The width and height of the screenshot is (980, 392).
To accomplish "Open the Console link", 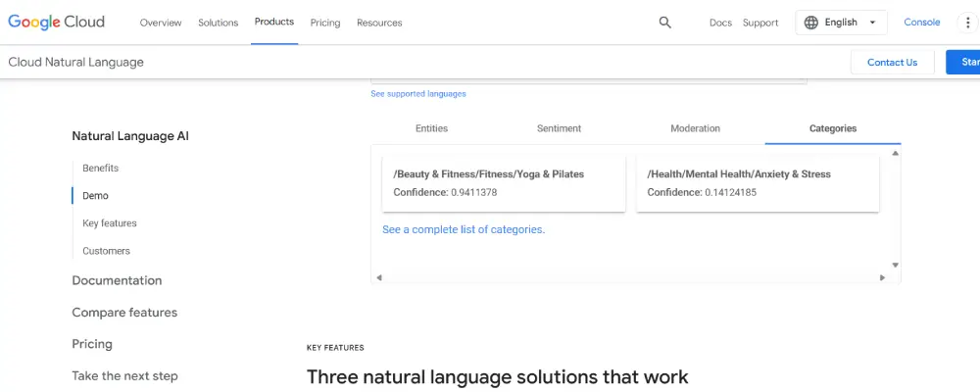I will (921, 23).
